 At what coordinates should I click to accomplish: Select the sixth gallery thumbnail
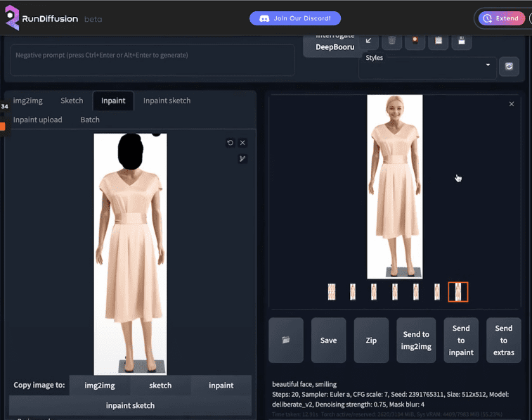click(437, 292)
